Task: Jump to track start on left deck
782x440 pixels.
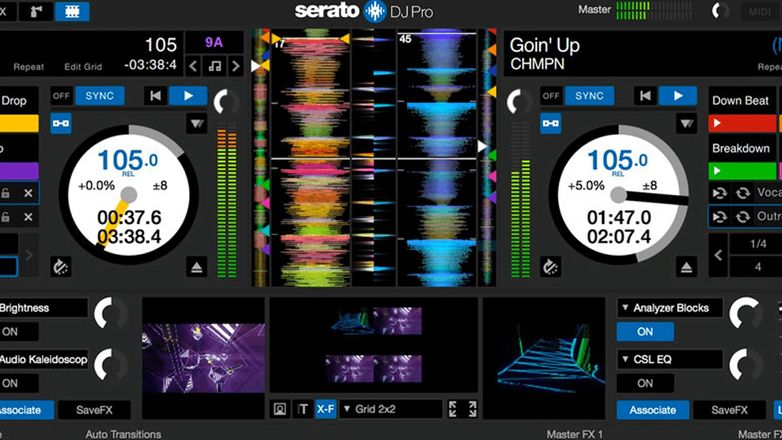Action: 156,96
